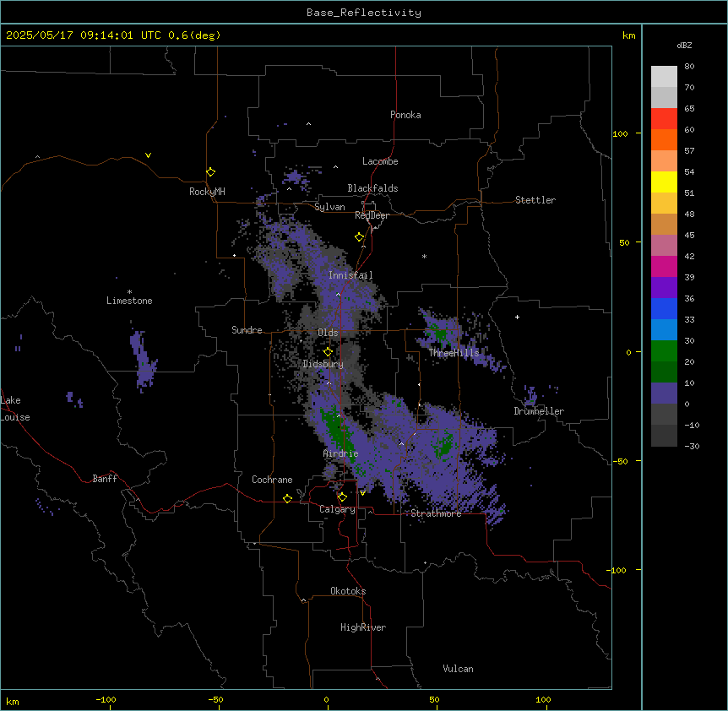Screen dimensions: 728x711
Task: Click the Cochrane label
Action: (272, 480)
